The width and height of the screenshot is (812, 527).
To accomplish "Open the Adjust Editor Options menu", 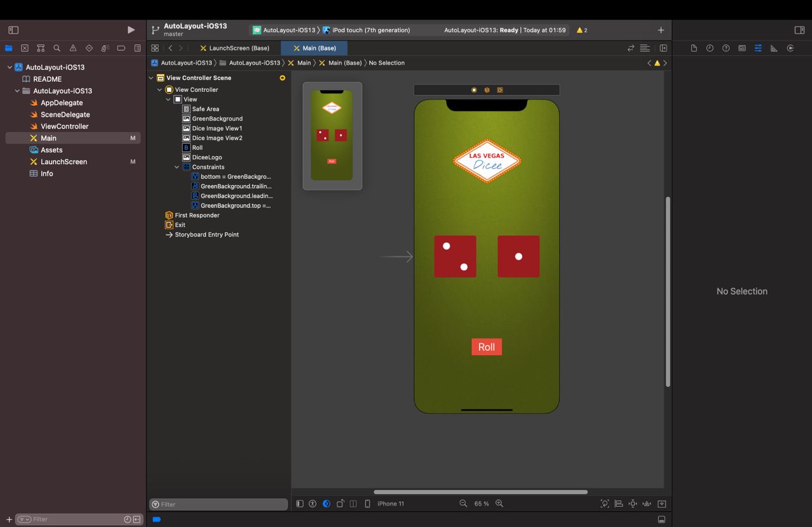I will pos(645,48).
